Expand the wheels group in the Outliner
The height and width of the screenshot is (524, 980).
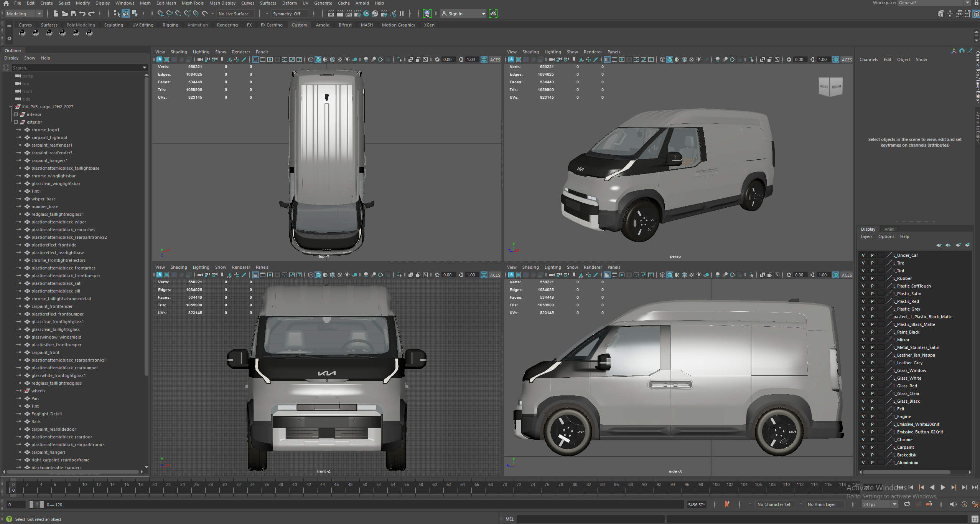point(20,391)
